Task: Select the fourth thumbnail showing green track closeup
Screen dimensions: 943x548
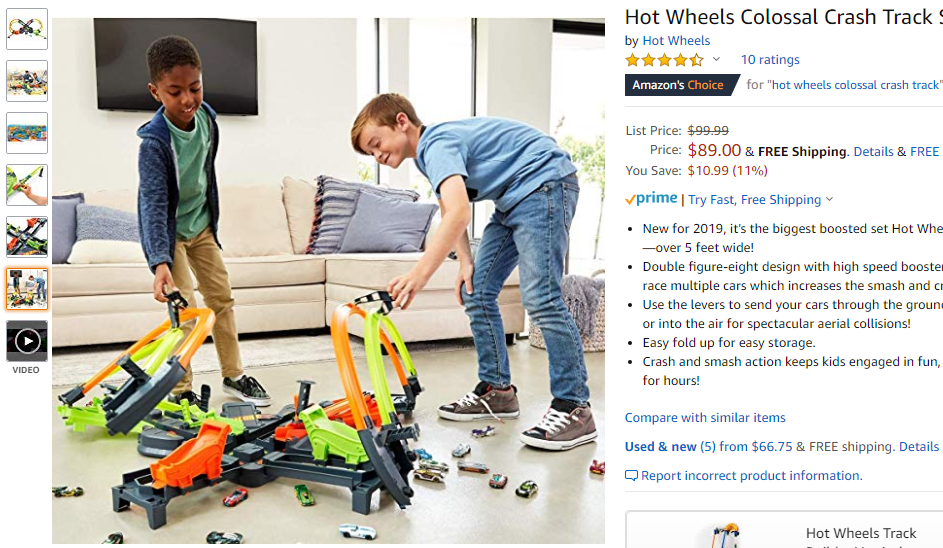Action: pos(27,185)
